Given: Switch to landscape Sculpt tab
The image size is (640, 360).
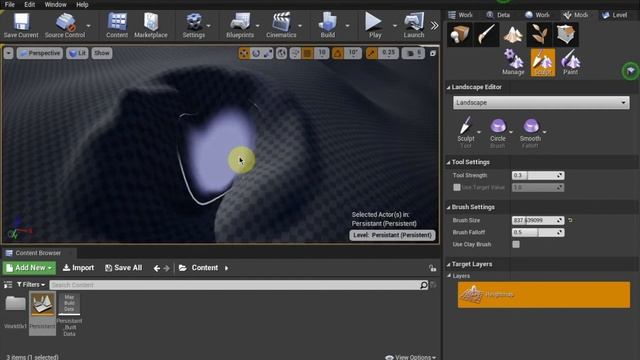Looking at the screenshot, I should [542, 62].
